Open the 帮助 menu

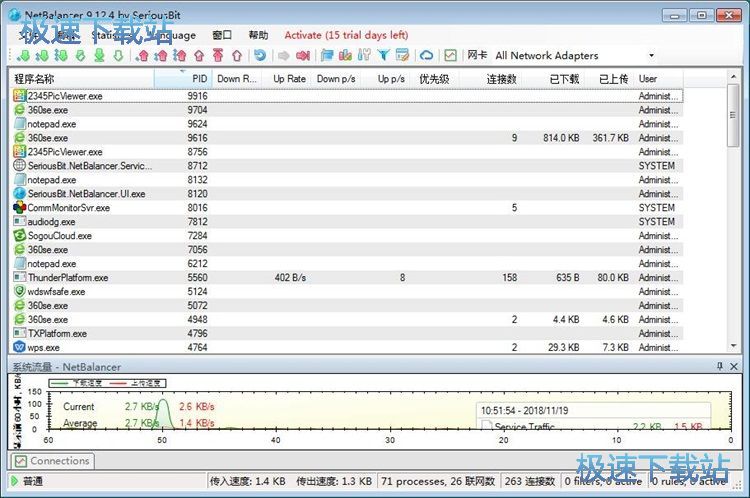tap(258, 35)
